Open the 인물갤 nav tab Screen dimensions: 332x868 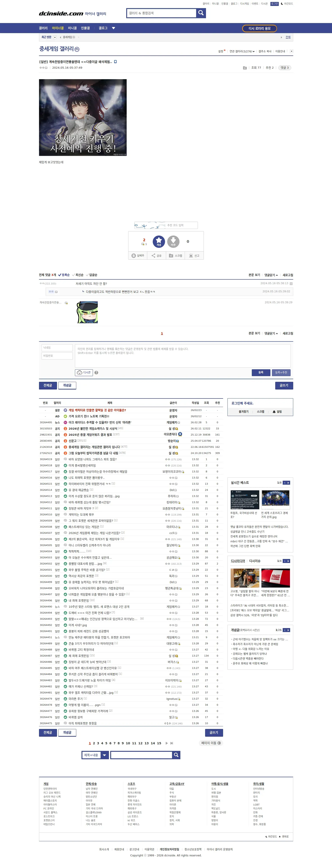[85, 28]
